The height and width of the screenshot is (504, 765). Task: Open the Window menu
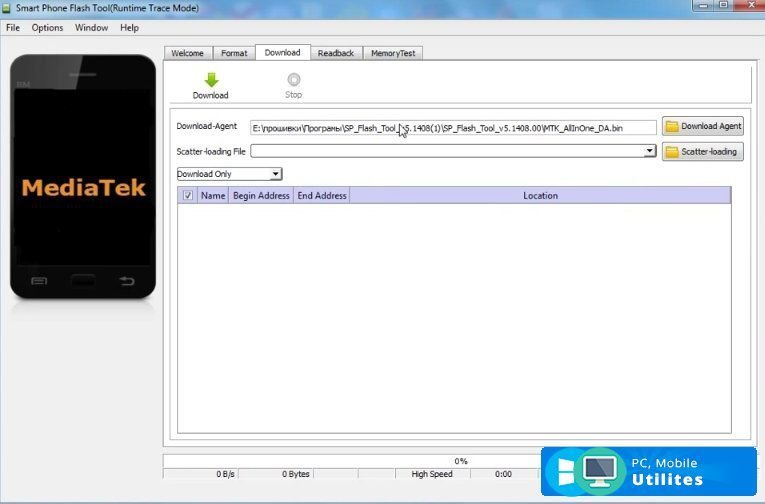point(91,28)
